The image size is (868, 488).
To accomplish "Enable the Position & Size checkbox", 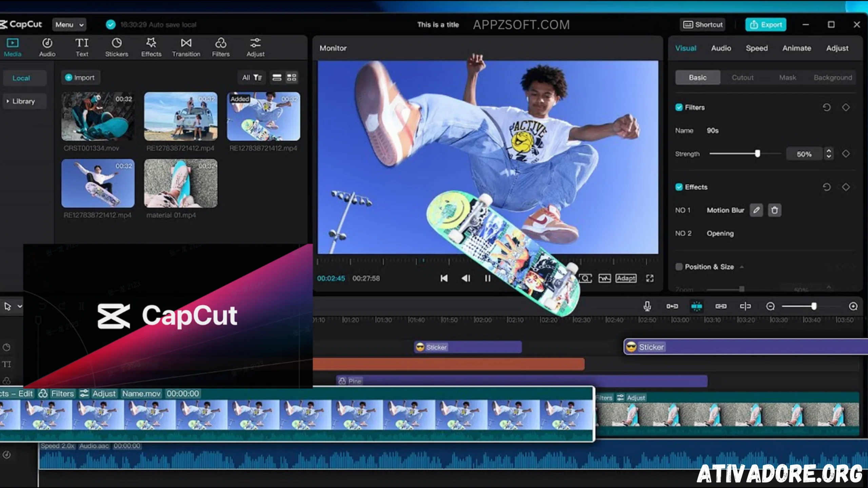I will (x=679, y=267).
